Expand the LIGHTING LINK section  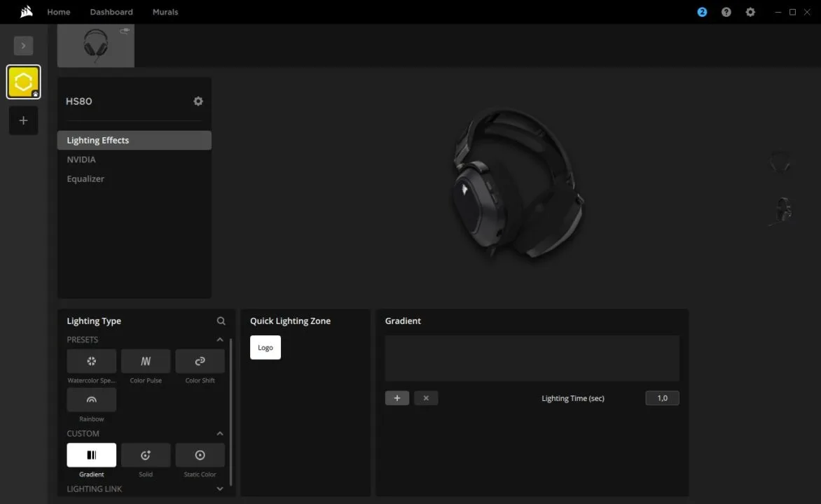click(220, 489)
